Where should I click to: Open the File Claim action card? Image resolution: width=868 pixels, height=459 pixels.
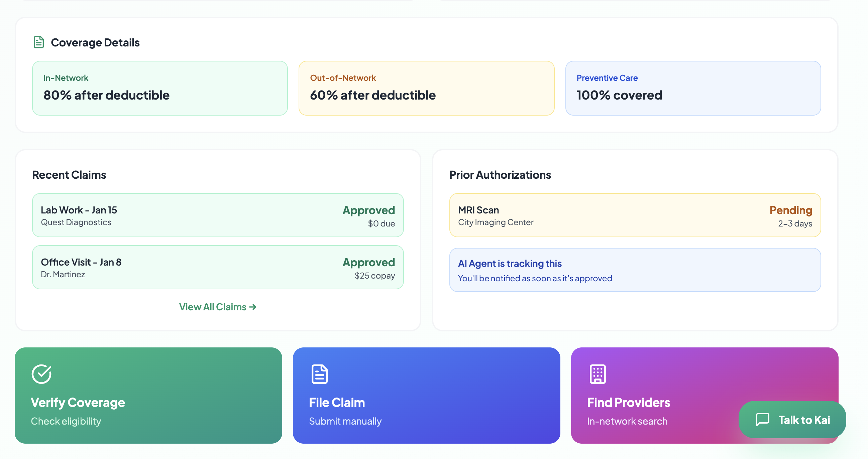(x=426, y=395)
